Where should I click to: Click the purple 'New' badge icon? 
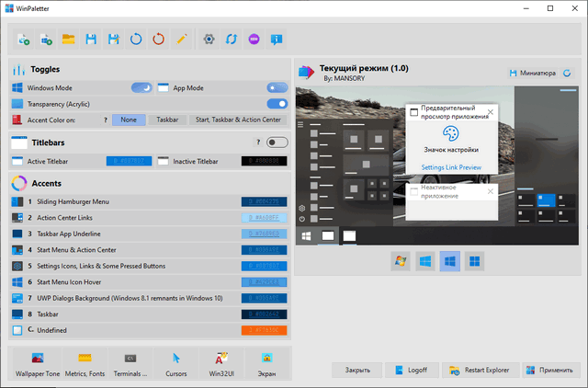coord(254,40)
